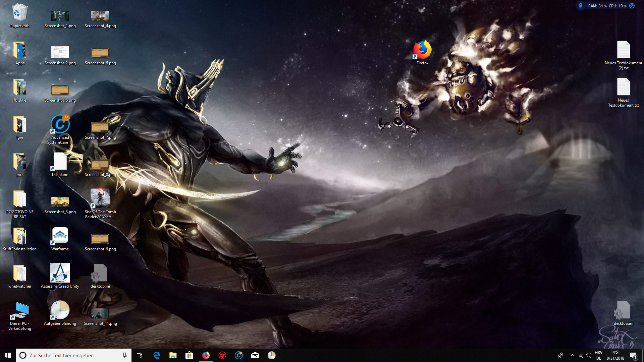Open the Igre folder

tap(20, 127)
